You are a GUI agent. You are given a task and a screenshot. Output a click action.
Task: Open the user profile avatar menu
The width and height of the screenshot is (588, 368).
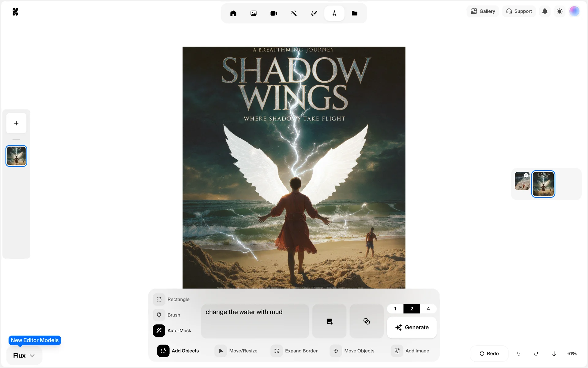(574, 11)
